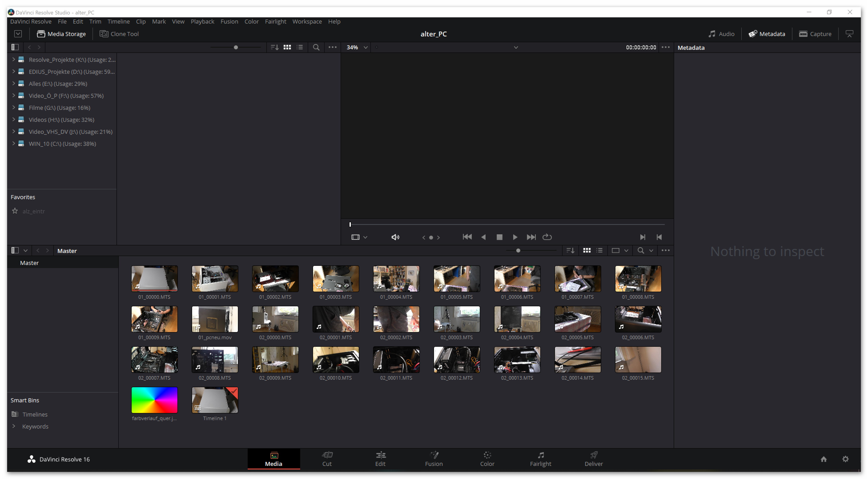Screen dimensions: 868x479
Task: Click media pool sort order icon
Action: point(570,250)
